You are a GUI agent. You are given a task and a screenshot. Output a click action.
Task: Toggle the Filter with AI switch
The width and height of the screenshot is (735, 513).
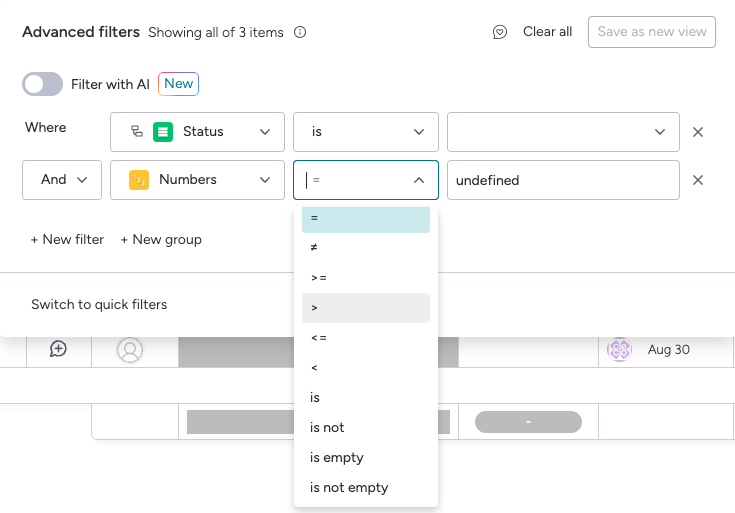pos(43,84)
